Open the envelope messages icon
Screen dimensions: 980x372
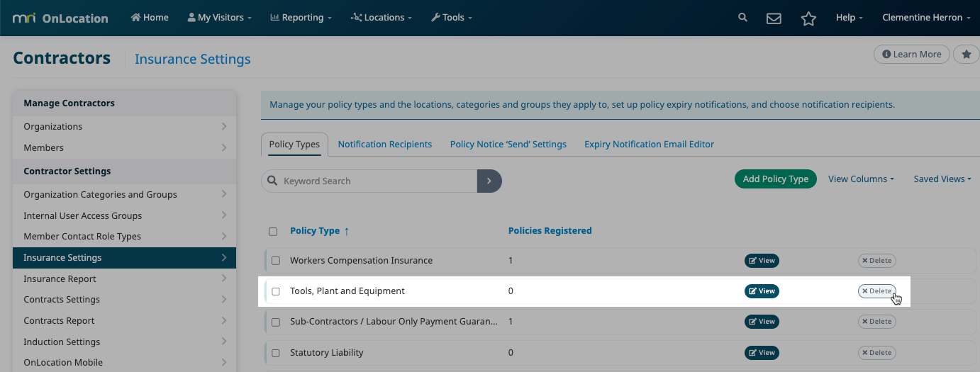[x=774, y=18]
